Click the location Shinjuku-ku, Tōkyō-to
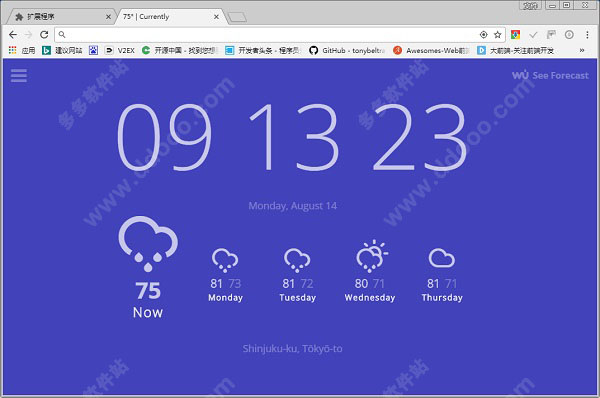The width and height of the screenshot is (600, 398). pos(292,349)
